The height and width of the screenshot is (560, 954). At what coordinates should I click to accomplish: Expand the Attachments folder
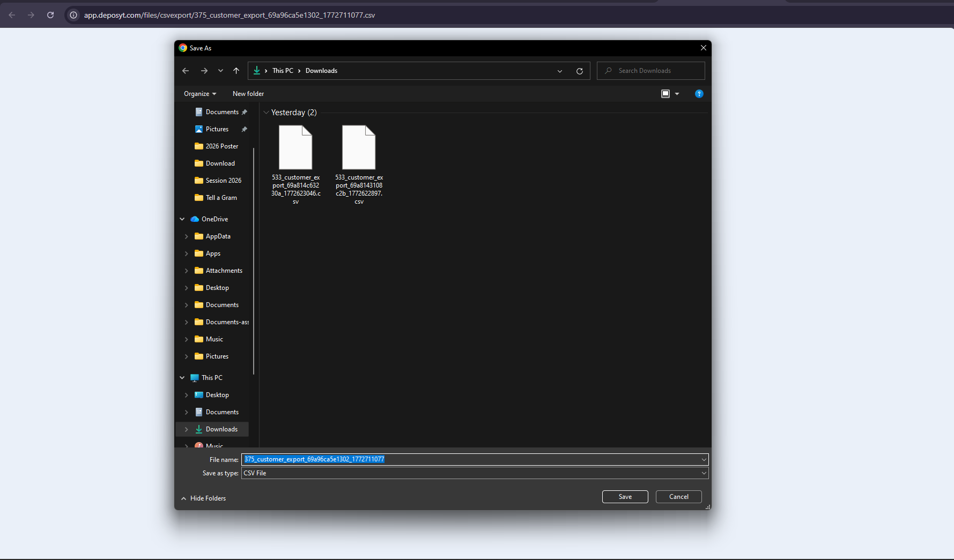pos(187,271)
